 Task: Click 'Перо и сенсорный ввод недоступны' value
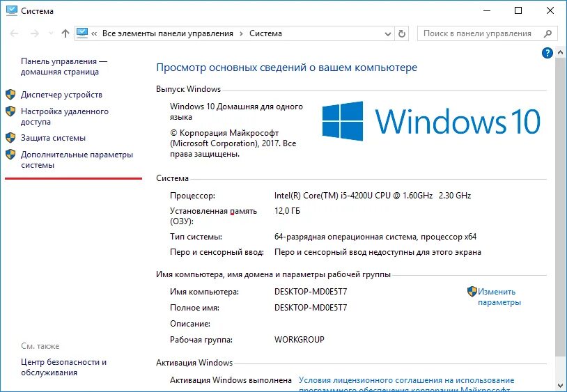(x=378, y=252)
